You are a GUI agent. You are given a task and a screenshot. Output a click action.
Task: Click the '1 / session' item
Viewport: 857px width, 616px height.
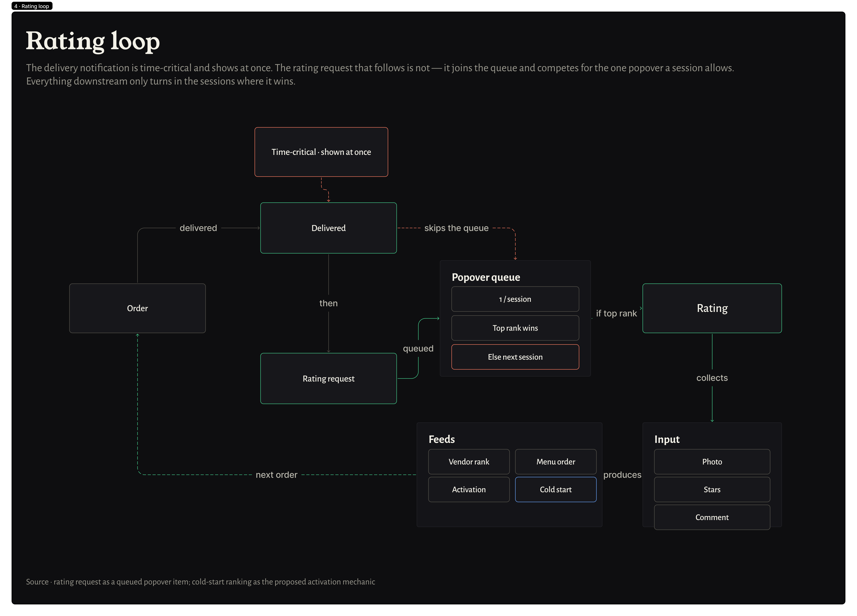coord(515,299)
